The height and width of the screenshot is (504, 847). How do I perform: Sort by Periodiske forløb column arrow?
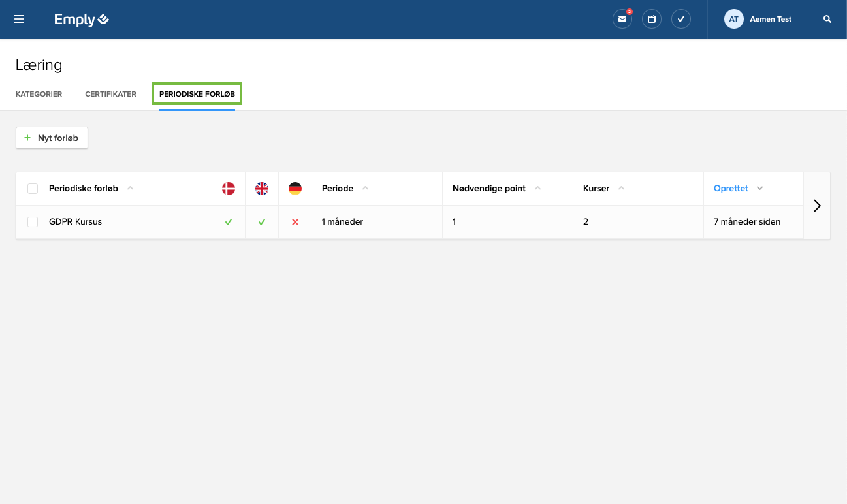tap(130, 188)
